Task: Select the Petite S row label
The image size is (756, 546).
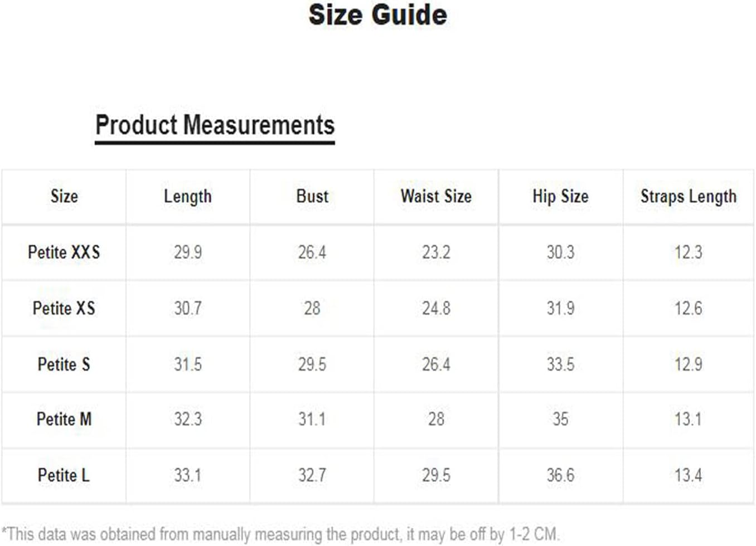Action: point(64,364)
